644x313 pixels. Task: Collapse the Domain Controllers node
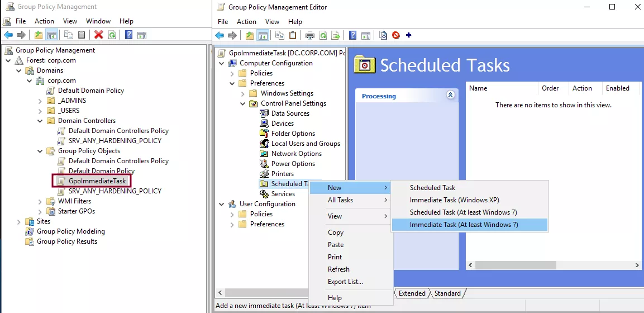40,121
